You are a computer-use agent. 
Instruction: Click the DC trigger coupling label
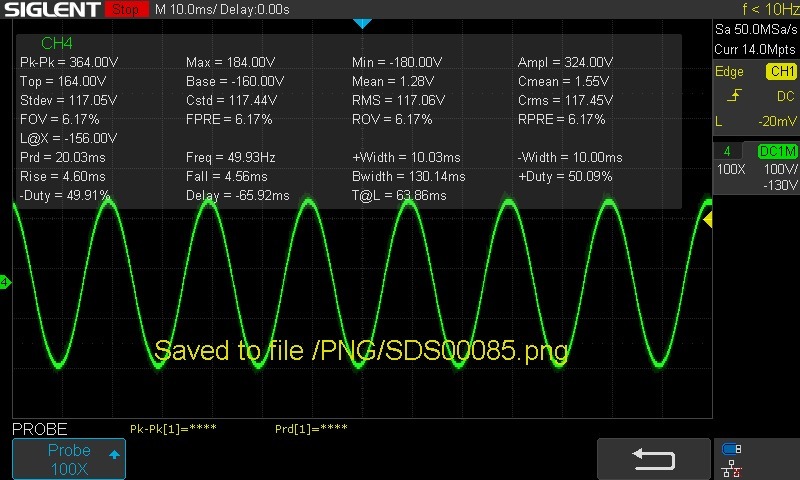click(785, 96)
